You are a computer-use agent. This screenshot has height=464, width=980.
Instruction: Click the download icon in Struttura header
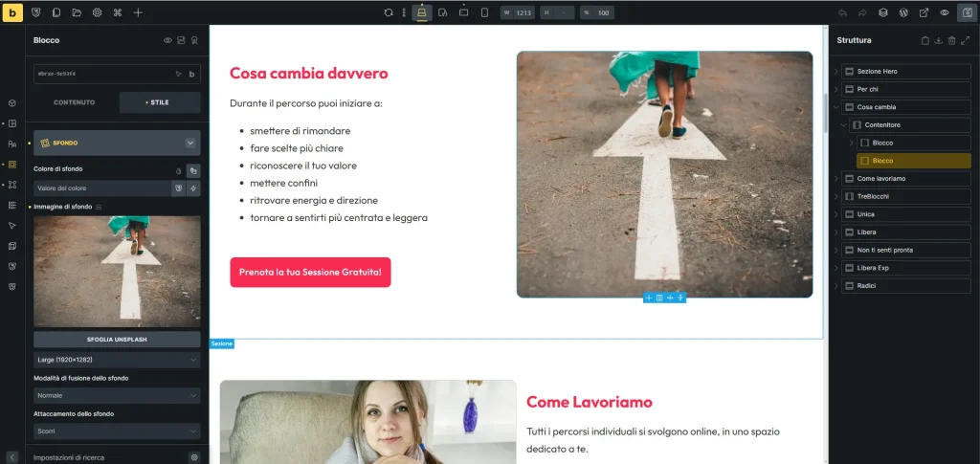938,40
